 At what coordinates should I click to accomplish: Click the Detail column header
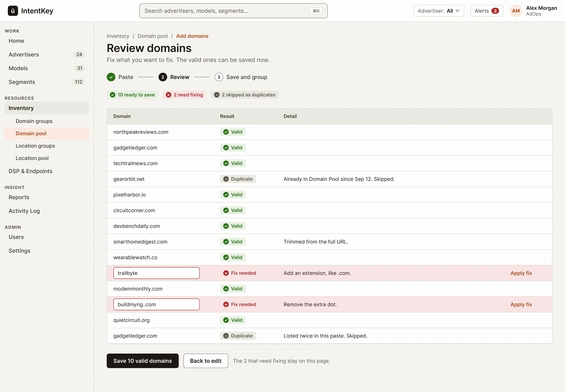[290, 116]
